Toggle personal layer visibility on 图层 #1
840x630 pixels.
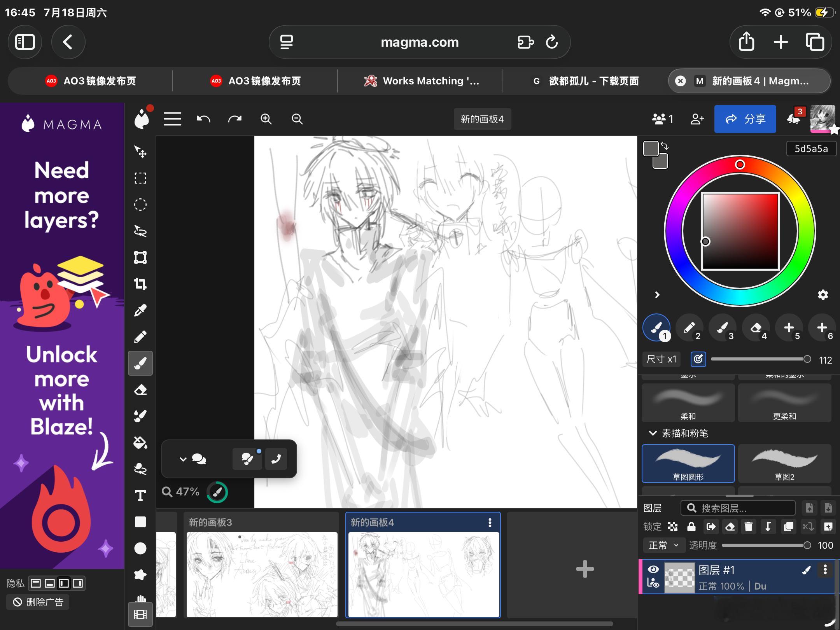click(653, 583)
